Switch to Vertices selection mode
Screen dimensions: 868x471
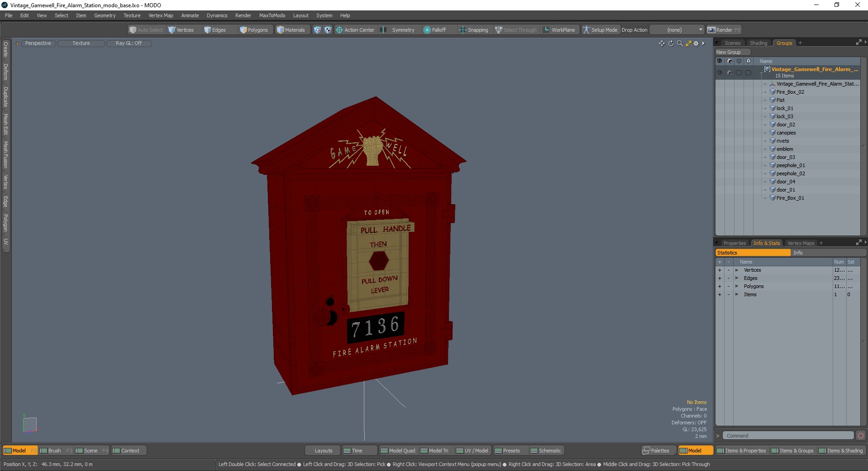pyautogui.click(x=181, y=30)
